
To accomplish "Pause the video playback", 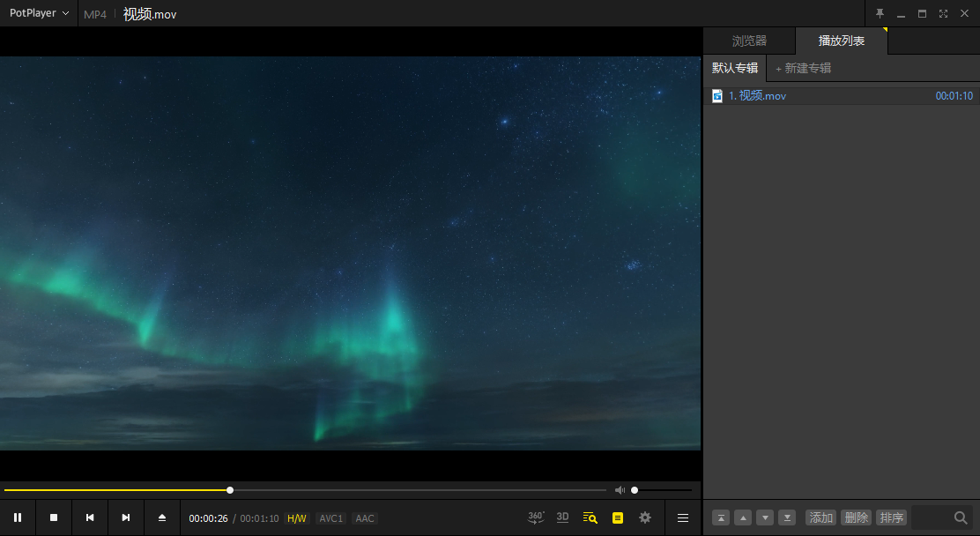I will pyautogui.click(x=18, y=517).
